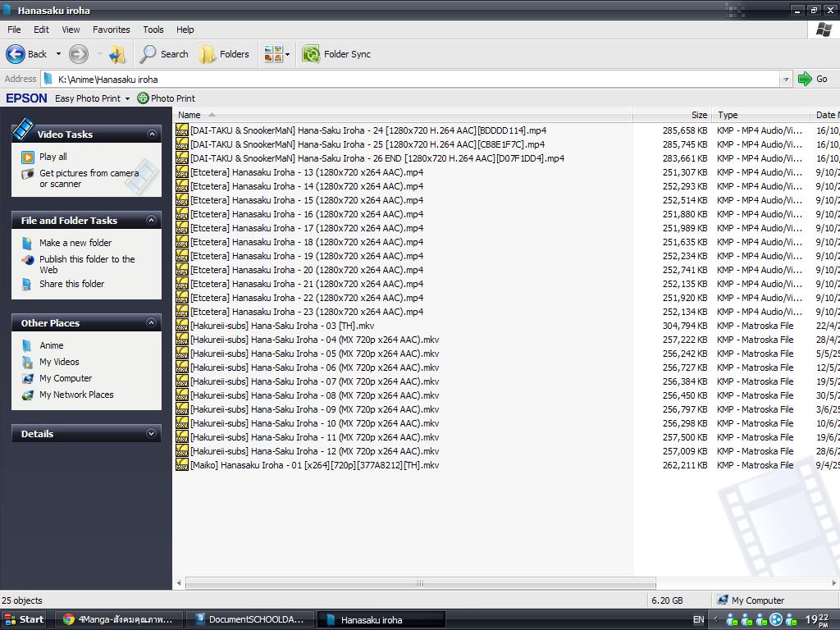The height and width of the screenshot is (630, 840).
Task: Click the Photo Print icon
Action: click(x=143, y=98)
